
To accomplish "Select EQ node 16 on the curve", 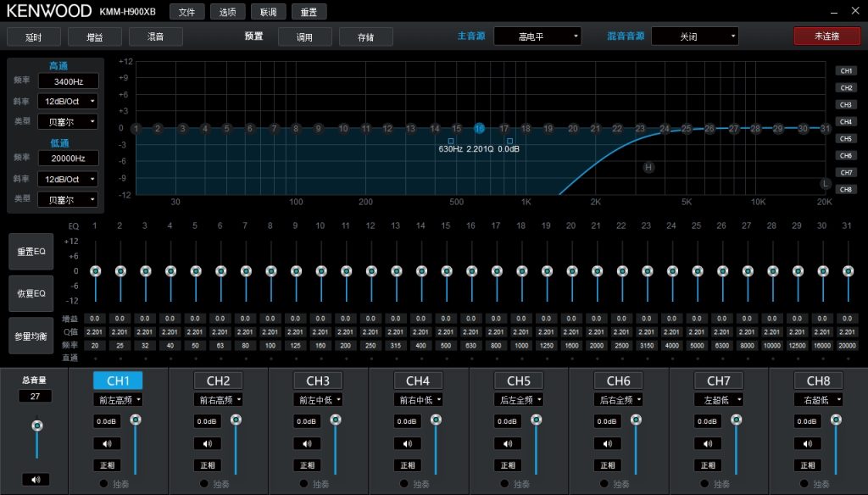I will [480, 129].
